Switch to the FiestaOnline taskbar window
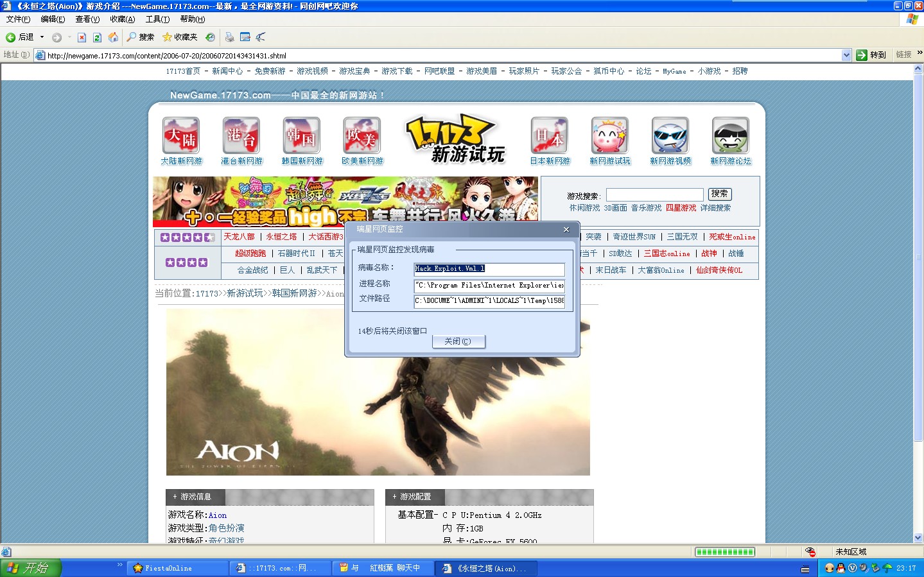Image resolution: width=924 pixels, height=577 pixels. coord(179,568)
